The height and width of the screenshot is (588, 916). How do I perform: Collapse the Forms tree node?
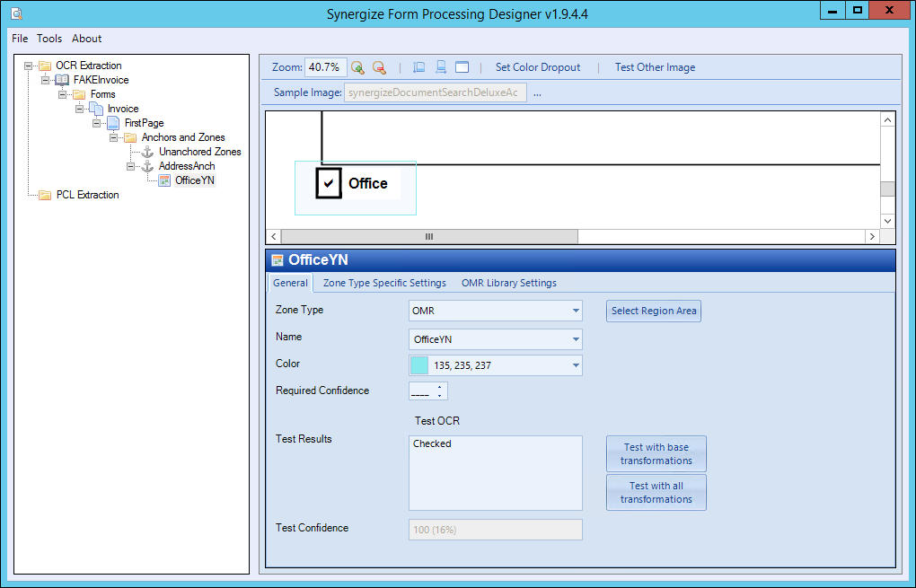click(63, 94)
